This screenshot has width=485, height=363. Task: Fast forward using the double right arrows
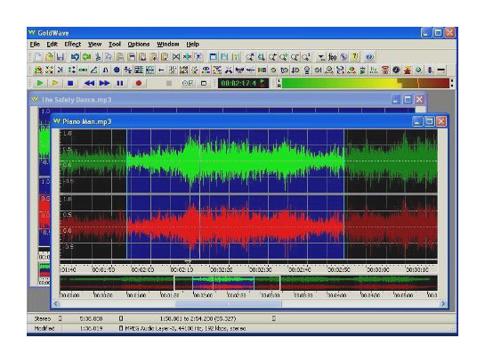[x=104, y=83]
